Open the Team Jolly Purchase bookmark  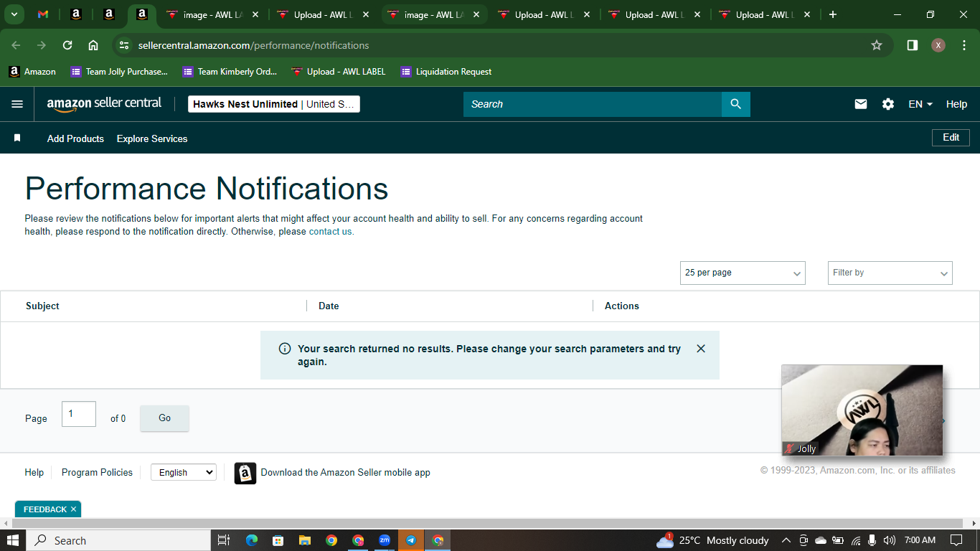click(119, 72)
